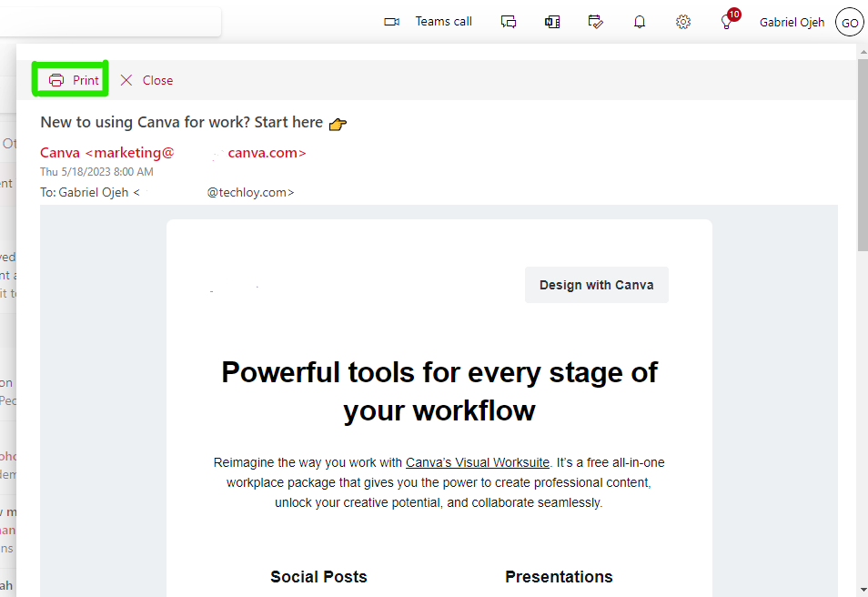Open the Canva's Visual Worksuite link
Screen dimensions: 868x597
pos(477,462)
